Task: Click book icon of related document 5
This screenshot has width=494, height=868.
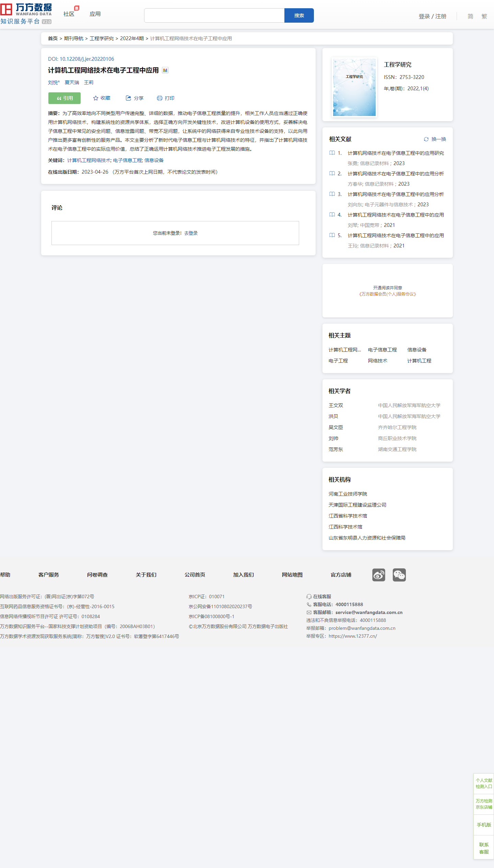Action: [332, 235]
